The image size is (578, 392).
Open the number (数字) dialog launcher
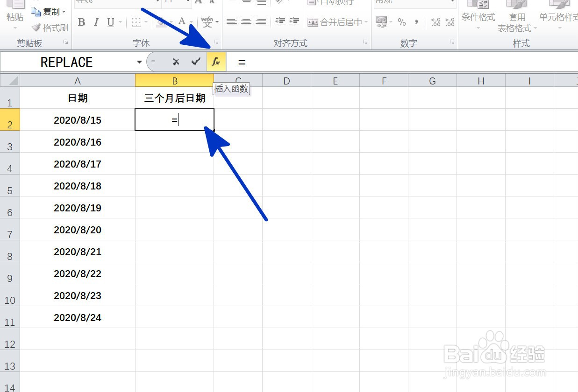(452, 42)
